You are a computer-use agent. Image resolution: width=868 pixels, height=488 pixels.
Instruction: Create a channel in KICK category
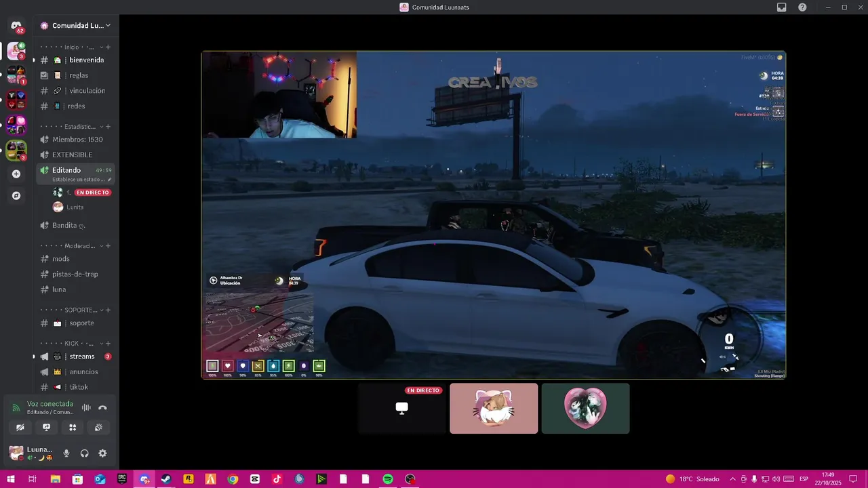pos(108,344)
